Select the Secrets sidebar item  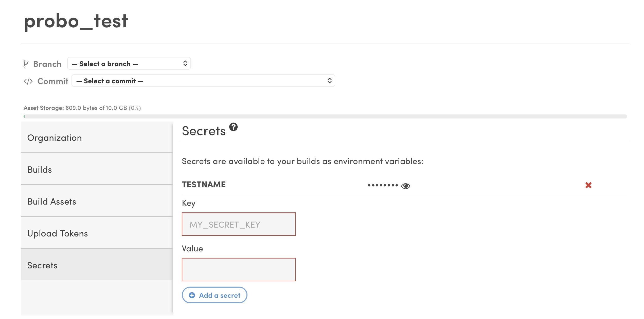pyautogui.click(x=97, y=265)
